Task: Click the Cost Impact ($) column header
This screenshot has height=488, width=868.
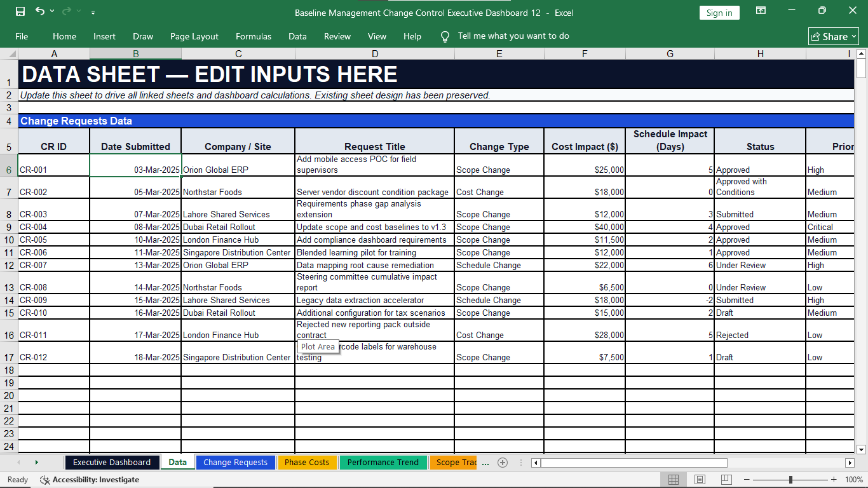Action: coord(585,141)
